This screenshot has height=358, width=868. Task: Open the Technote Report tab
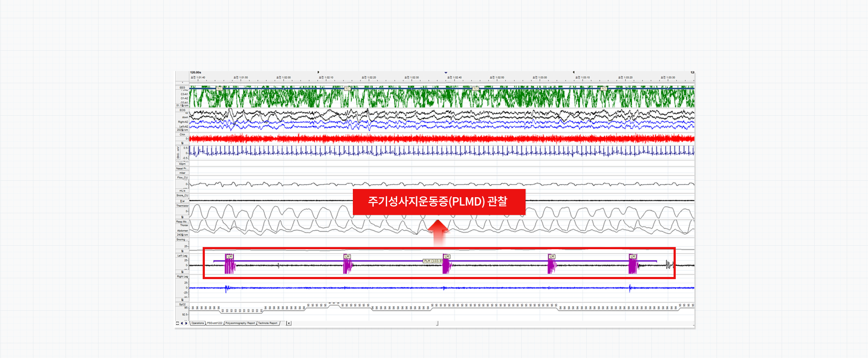[x=268, y=323]
